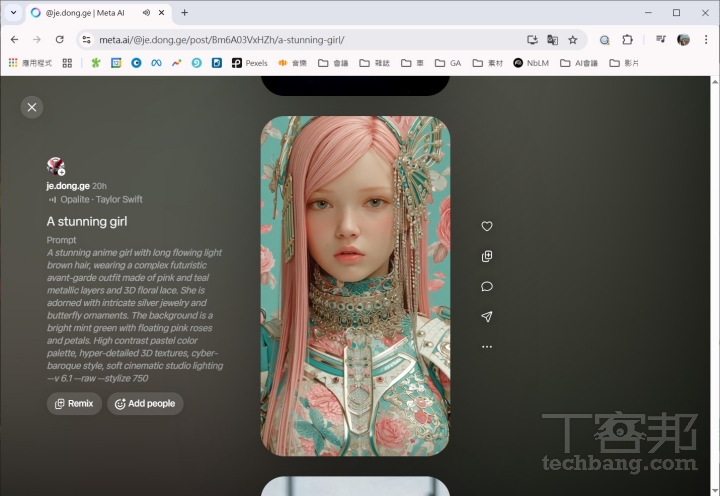Click the remix icon beside the image
The image size is (720, 496).
[x=487, y=256]
